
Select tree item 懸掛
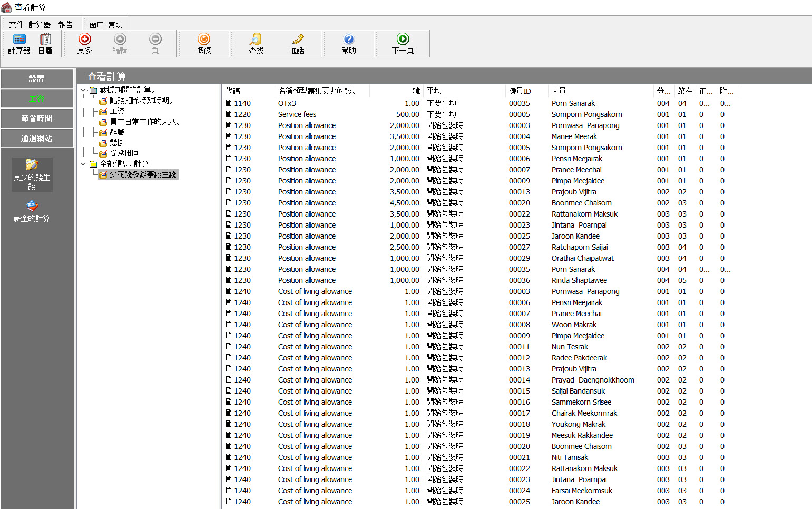(117, 143)
